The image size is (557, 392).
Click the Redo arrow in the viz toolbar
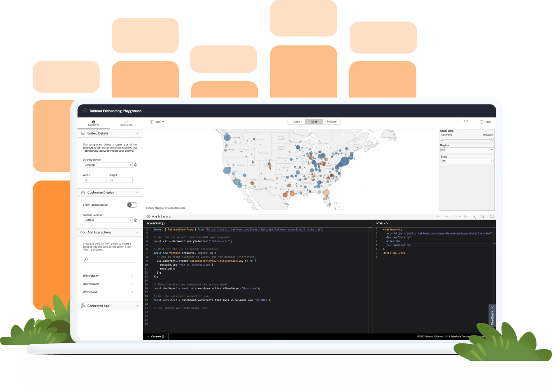[447, 217]
